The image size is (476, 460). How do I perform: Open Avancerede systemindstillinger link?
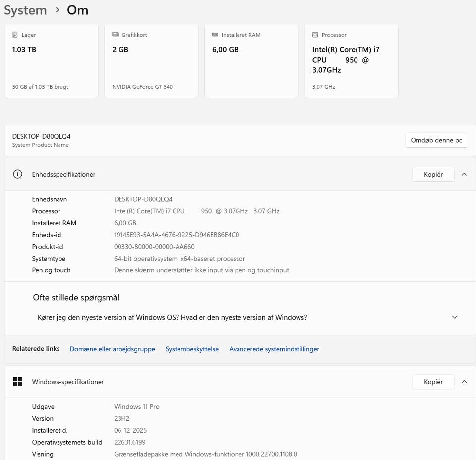[x=274, y=349]
